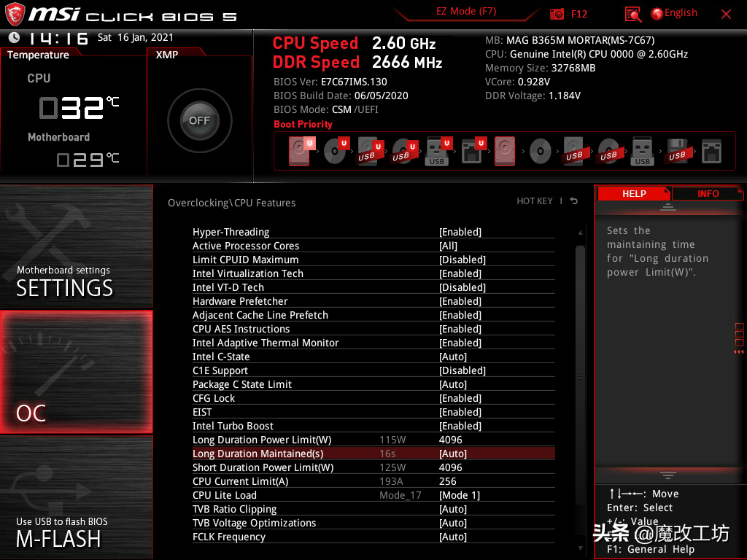Select the twelfth boot icon, USB floppy
The image size is (747, 560).
[677, 151]
